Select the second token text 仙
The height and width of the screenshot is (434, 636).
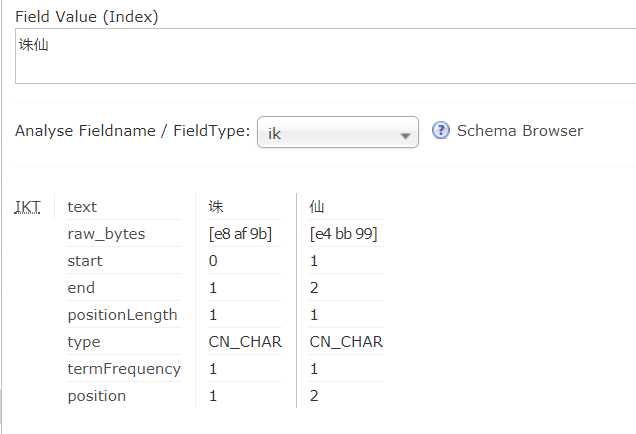316,207
